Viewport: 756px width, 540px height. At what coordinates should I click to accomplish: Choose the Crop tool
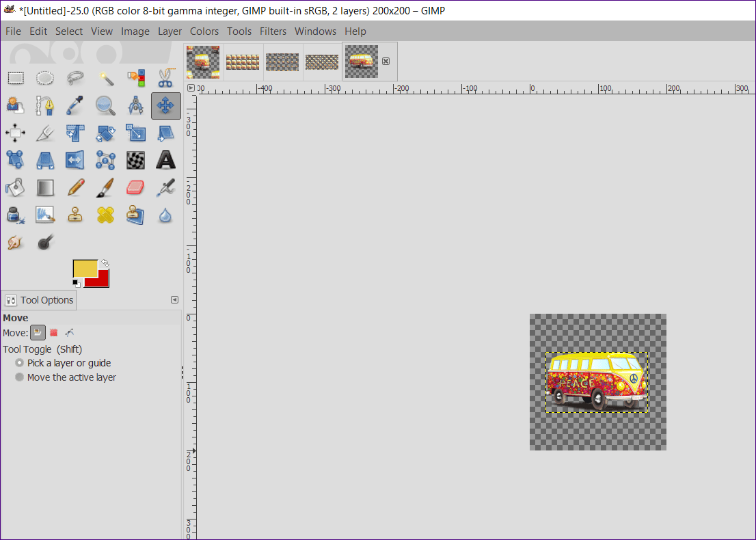45,133
